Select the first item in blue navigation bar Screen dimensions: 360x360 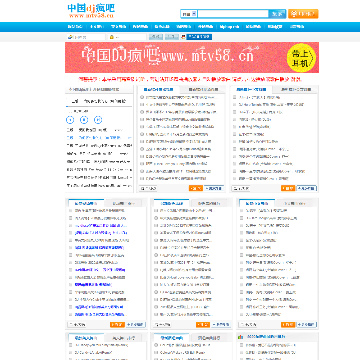click(x=75, y=27)
